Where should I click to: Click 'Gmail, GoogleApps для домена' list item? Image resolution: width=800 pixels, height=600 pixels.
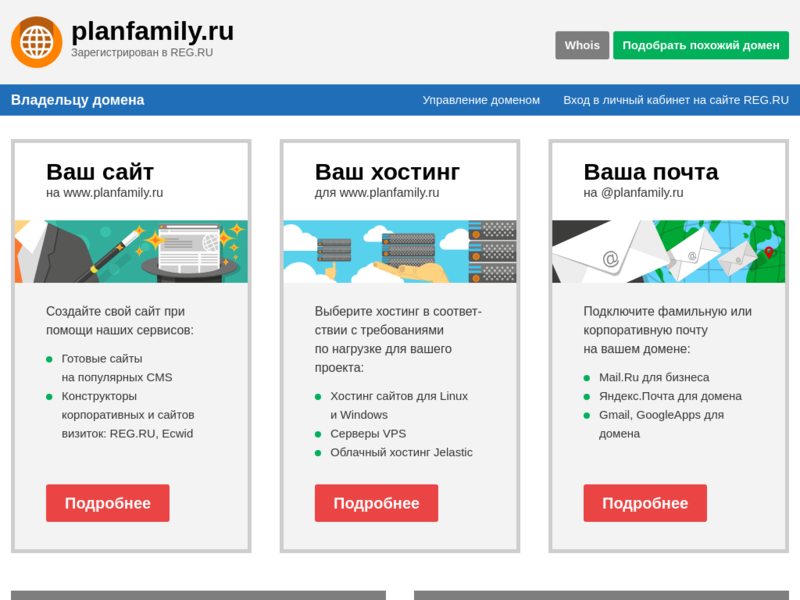coord(661,424)
